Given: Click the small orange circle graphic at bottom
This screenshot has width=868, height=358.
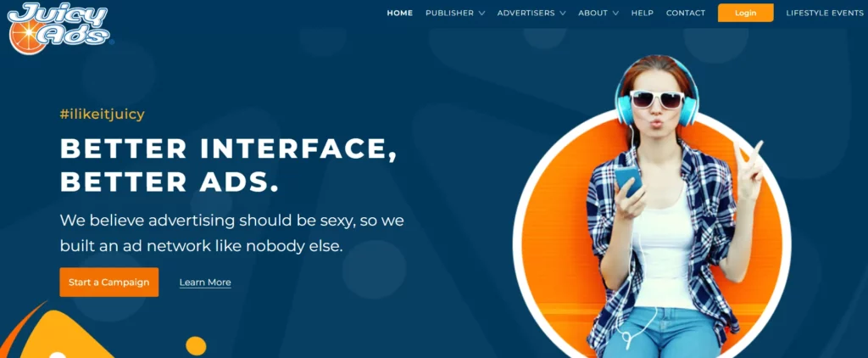Looking at the screenshot, I should click(x=196, y=346).
